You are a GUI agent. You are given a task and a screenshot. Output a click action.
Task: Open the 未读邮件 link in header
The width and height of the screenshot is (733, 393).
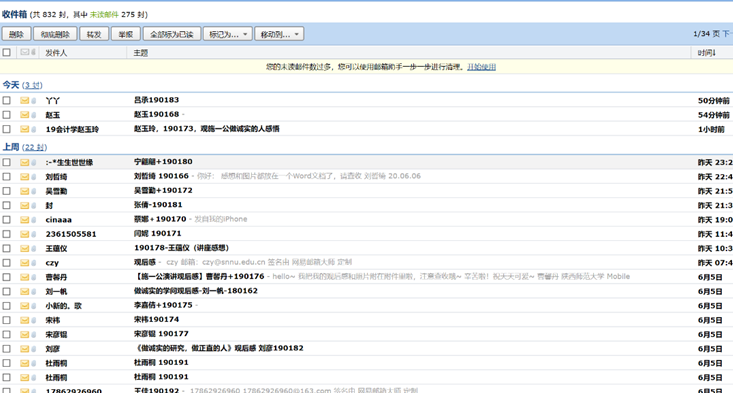click(104, 14)
